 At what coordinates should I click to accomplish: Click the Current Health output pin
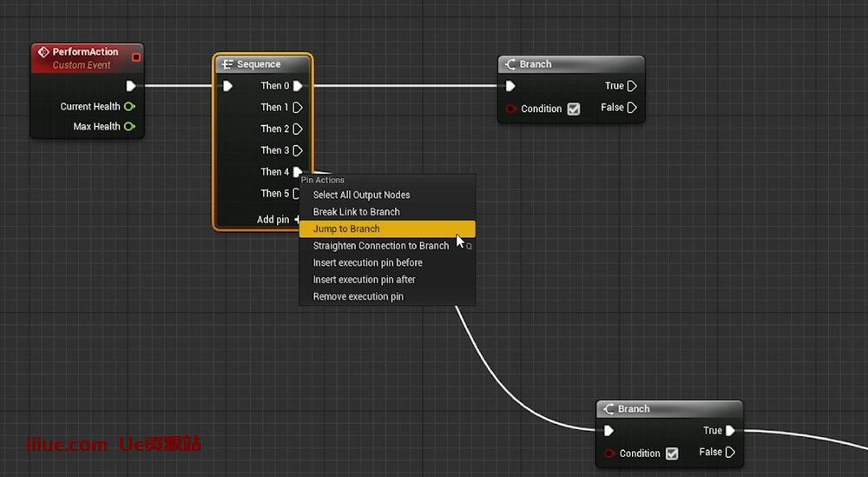tap(129, 106)
